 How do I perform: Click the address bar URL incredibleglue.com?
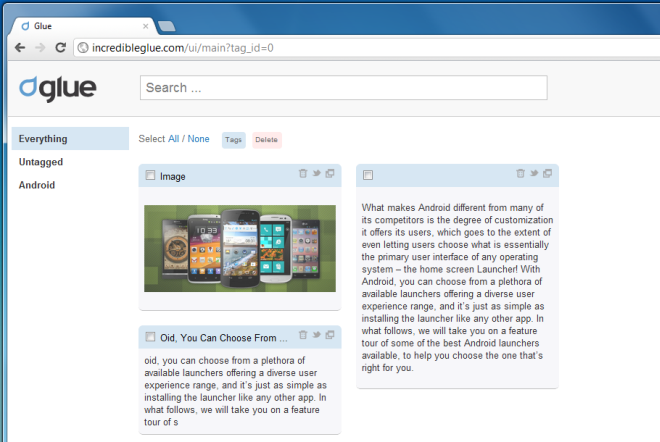[x=183, y=48]
